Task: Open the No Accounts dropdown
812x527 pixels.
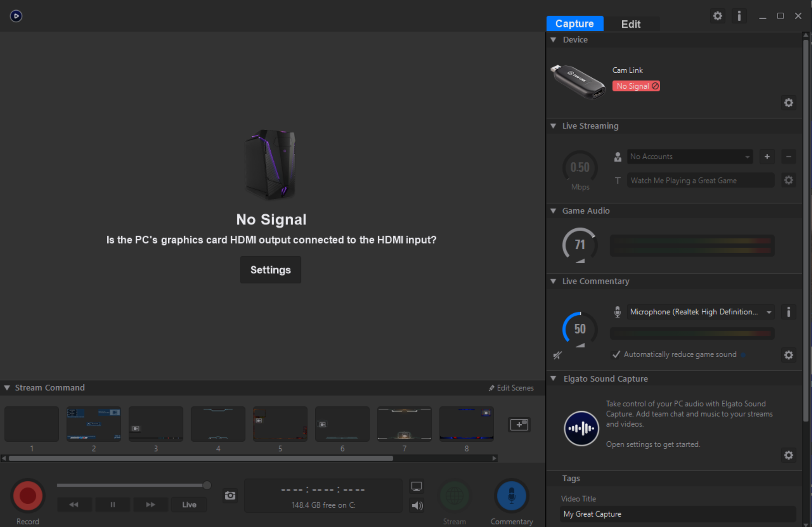Action: 689,157
